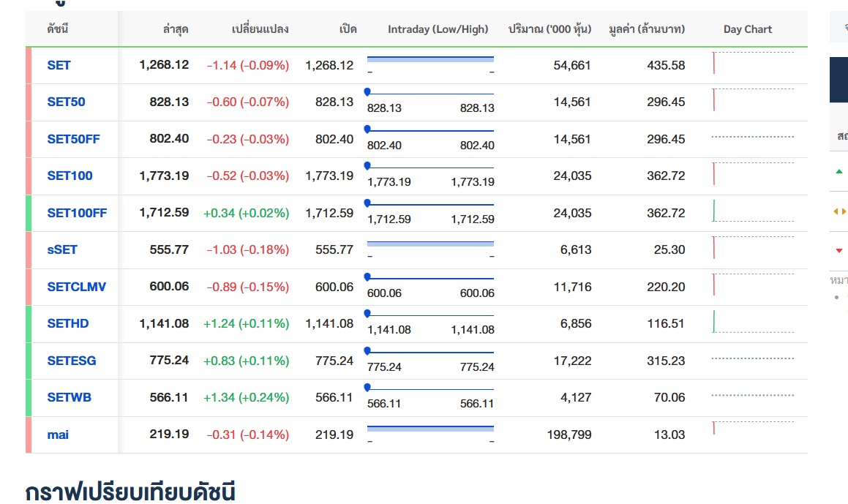Click the มูลค่า (ล้านบาท) column header
This screenshot has height=504, width=848.
[646, 29]
